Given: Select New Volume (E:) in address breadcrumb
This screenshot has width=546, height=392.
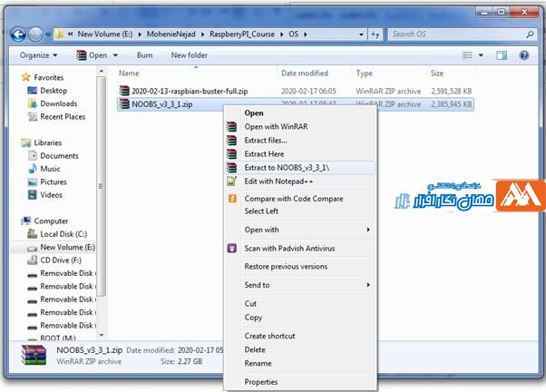Looking at the screenshot, I should point(105,34).
